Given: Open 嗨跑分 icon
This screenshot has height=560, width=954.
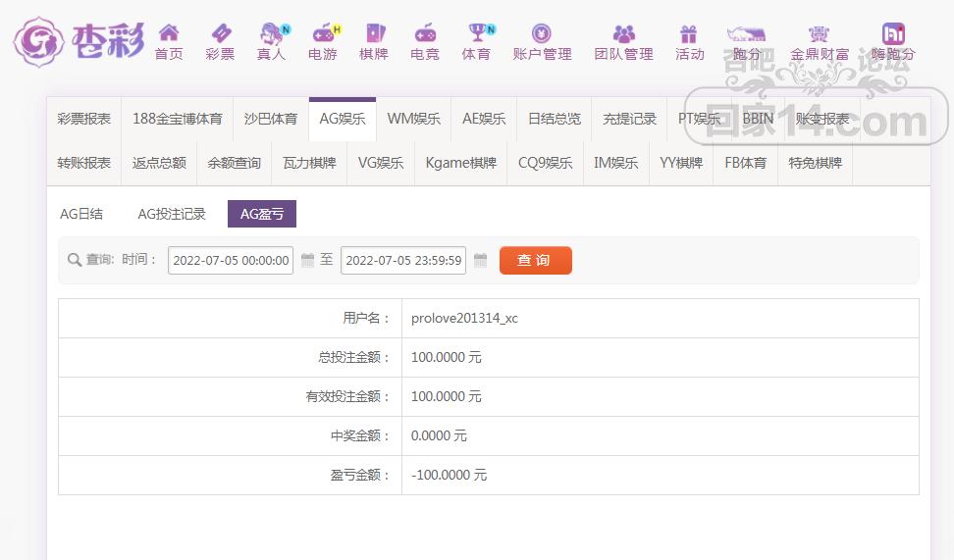Looking at the screenshot, I should click(892, 33).
